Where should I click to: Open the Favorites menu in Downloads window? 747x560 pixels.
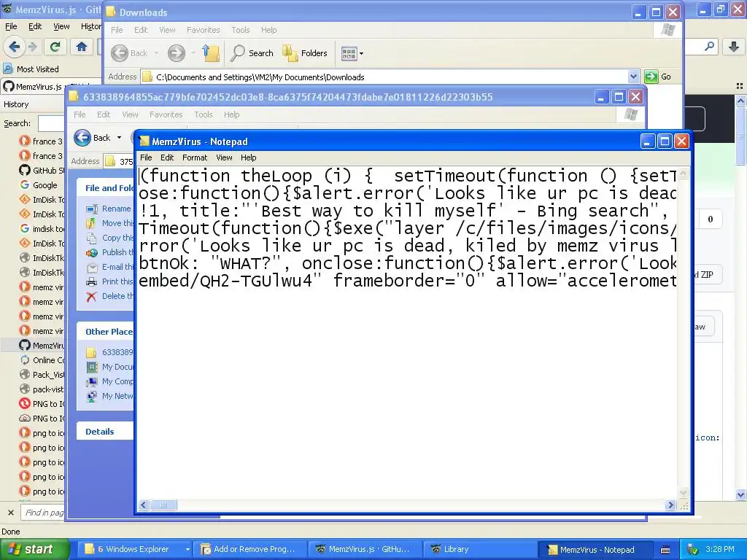[x=203, y=30]
